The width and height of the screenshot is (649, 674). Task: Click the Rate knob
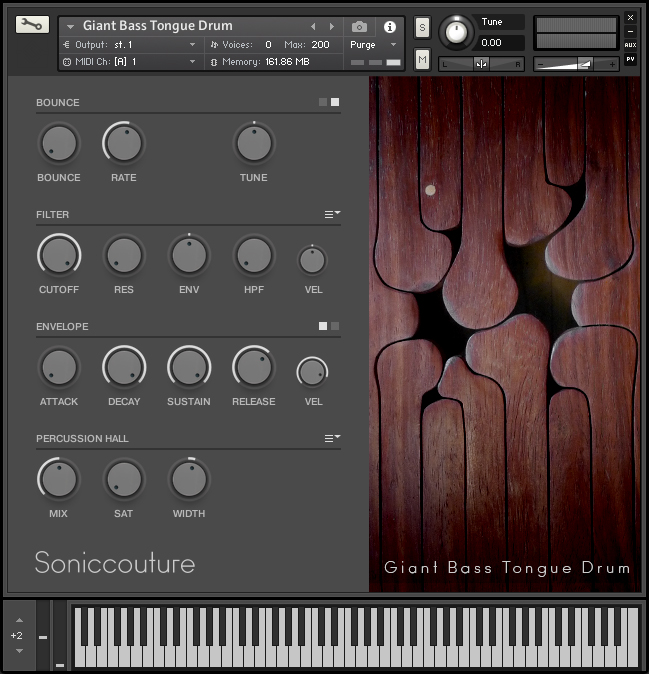coord(124,144)
